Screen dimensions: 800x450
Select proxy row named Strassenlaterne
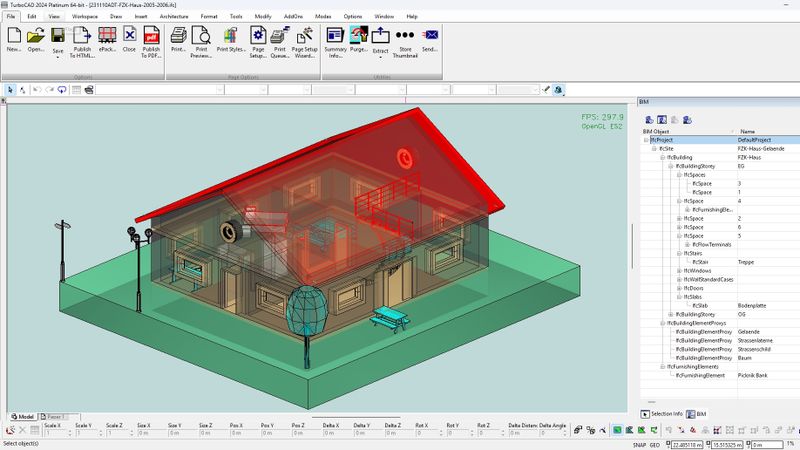pos(720,341)
